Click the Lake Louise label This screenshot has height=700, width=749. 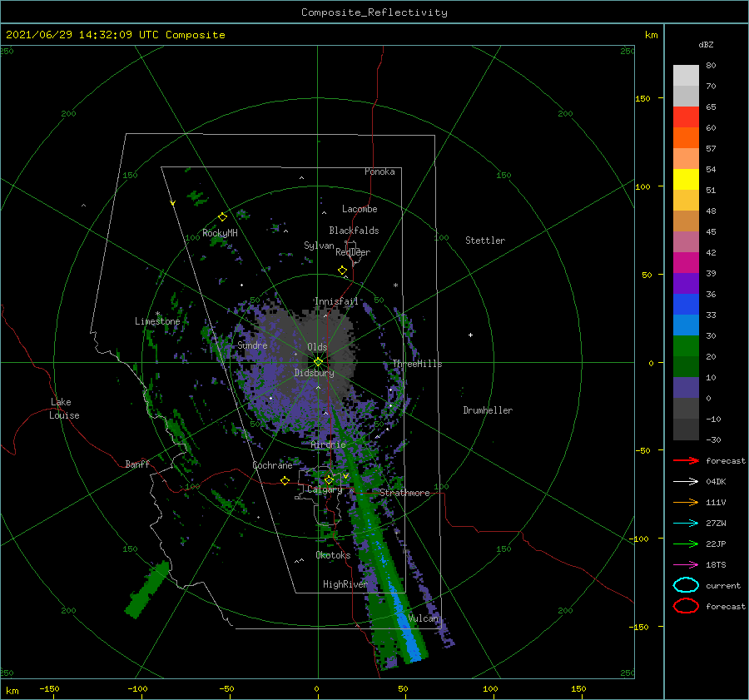click(64, 409)
